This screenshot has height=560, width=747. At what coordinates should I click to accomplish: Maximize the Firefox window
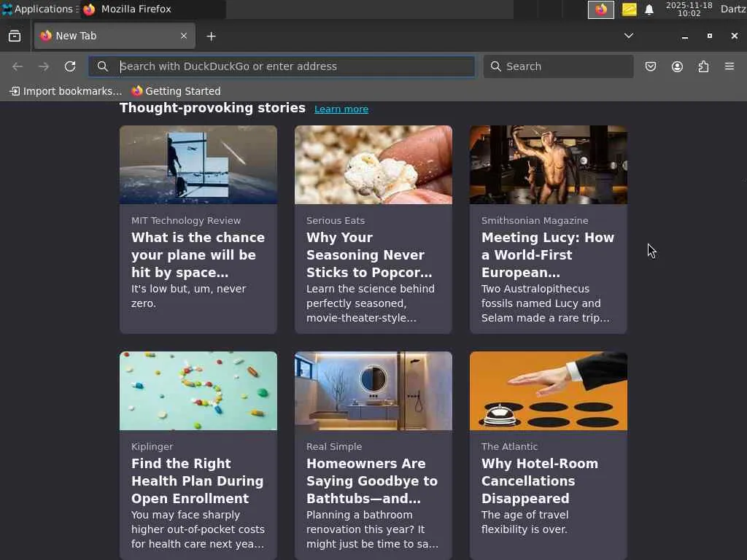pyautogui.click(x=709, y=36)
